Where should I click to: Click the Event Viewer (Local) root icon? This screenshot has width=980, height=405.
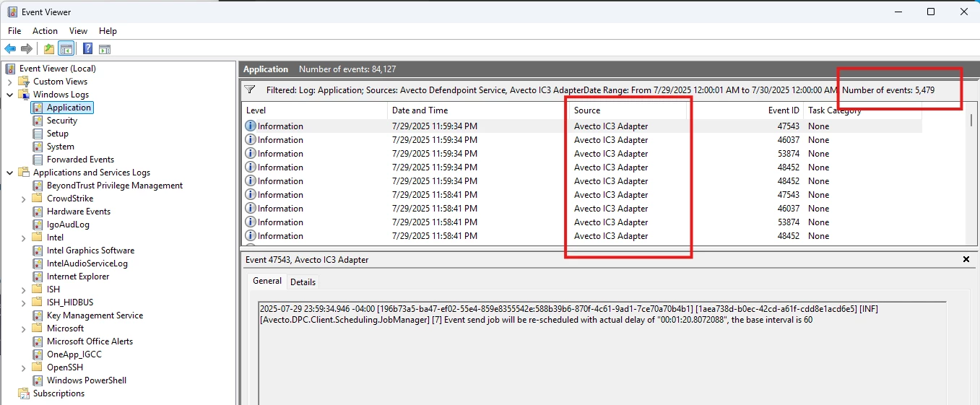(x=10, y=69)
